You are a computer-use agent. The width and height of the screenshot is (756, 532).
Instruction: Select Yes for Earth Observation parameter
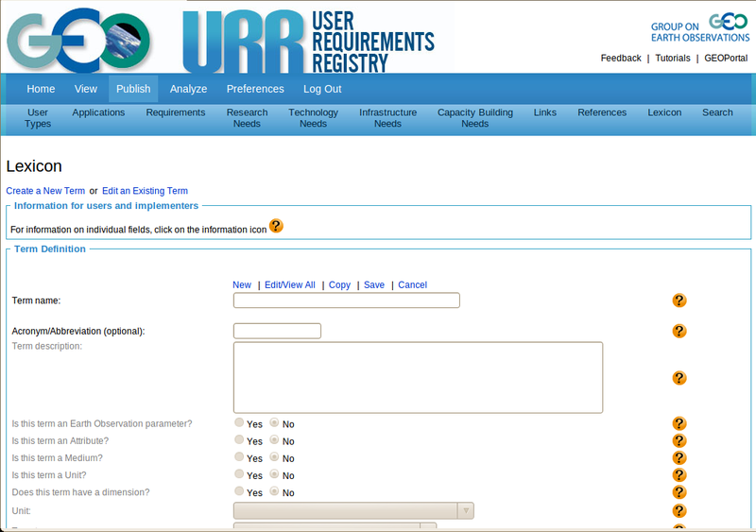(x=240, y=423)
